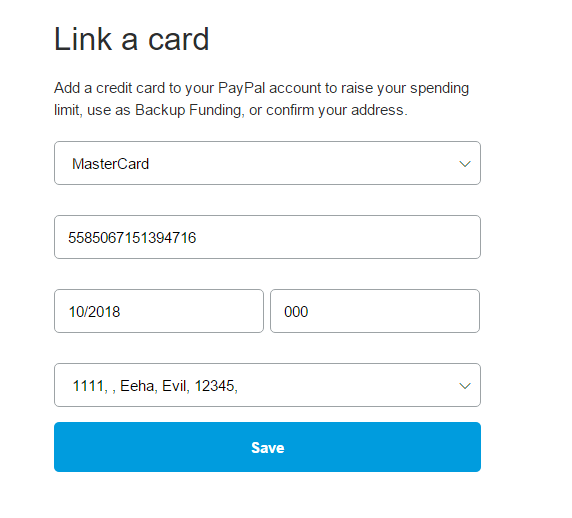
Task: Click 'confirm your address' phrase in description
Action: tap(335, 110)
